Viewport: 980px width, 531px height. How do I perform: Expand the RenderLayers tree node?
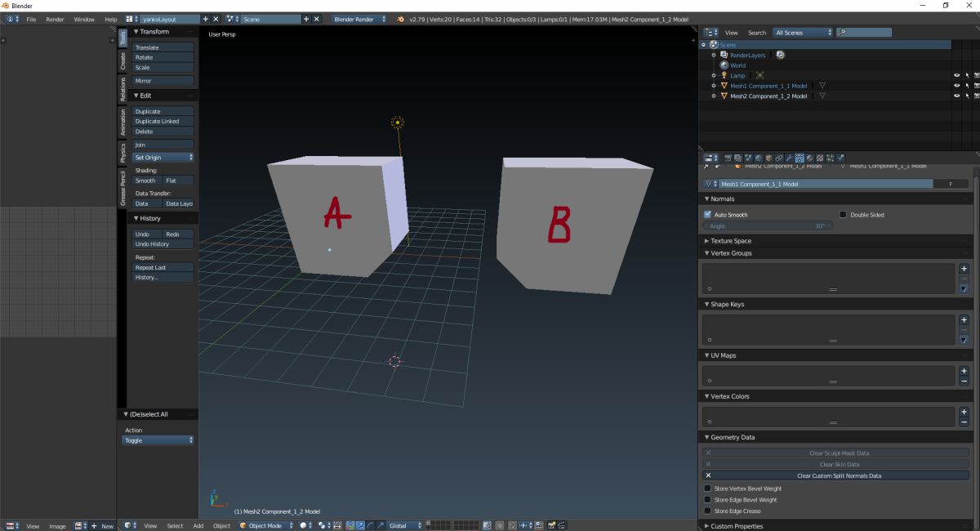(714, 55)
